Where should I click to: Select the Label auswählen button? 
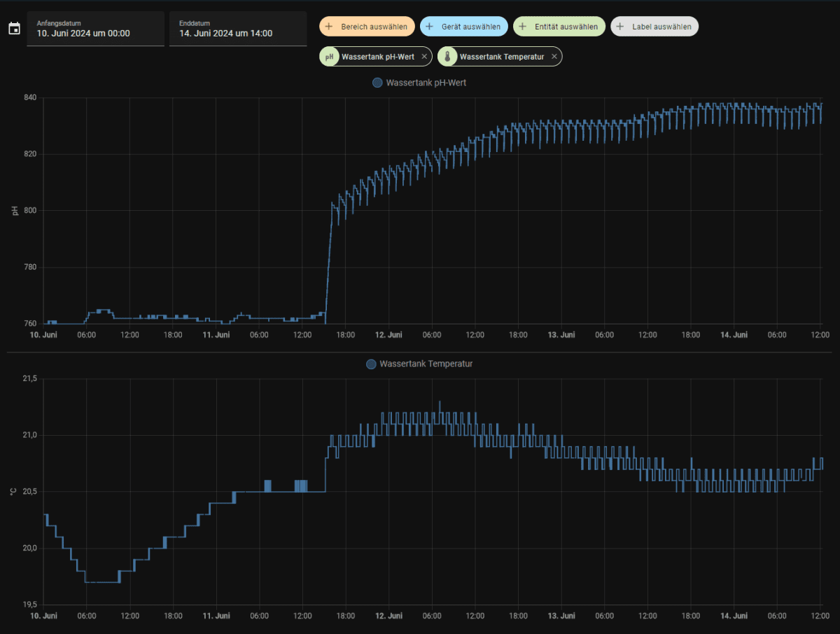tap(654, 27)
